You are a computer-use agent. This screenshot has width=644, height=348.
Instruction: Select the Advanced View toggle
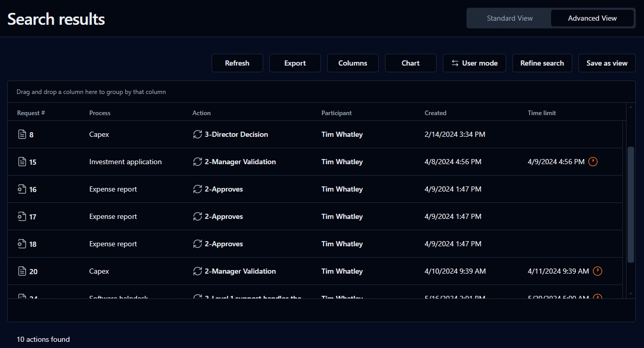click(592, 18)
